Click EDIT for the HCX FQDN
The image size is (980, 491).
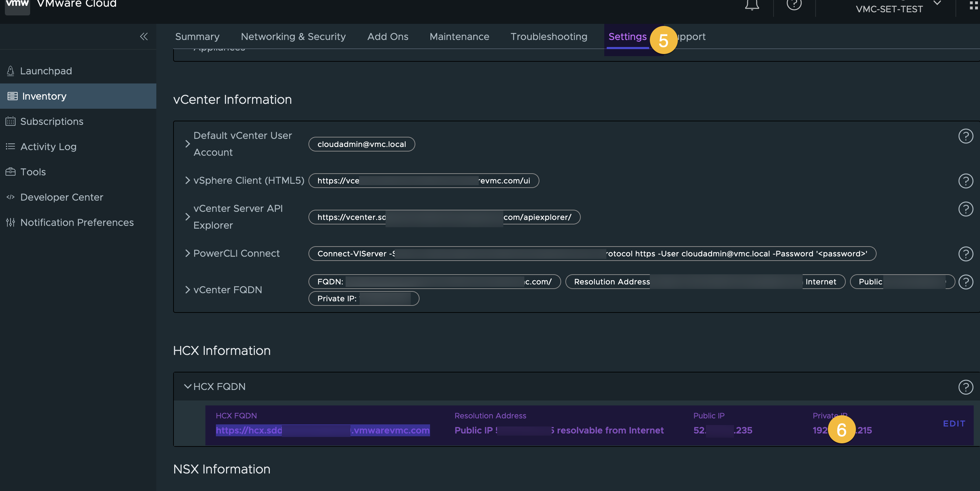(954, 424)
